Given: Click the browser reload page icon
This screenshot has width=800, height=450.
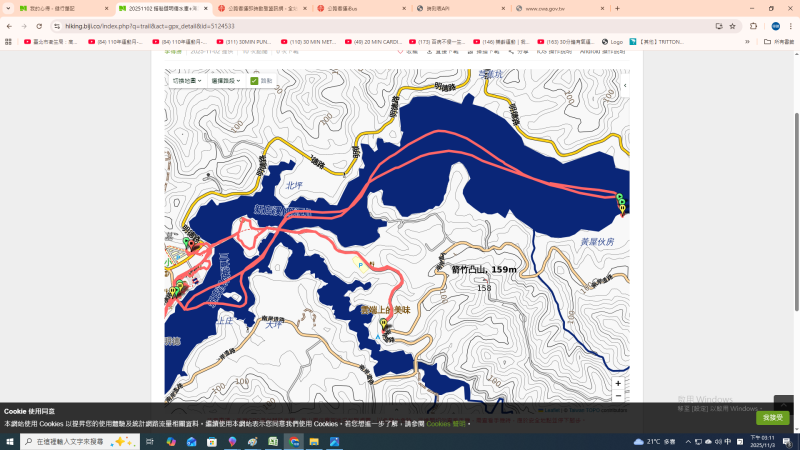Looking at the screenshot, I should [38, 26].
